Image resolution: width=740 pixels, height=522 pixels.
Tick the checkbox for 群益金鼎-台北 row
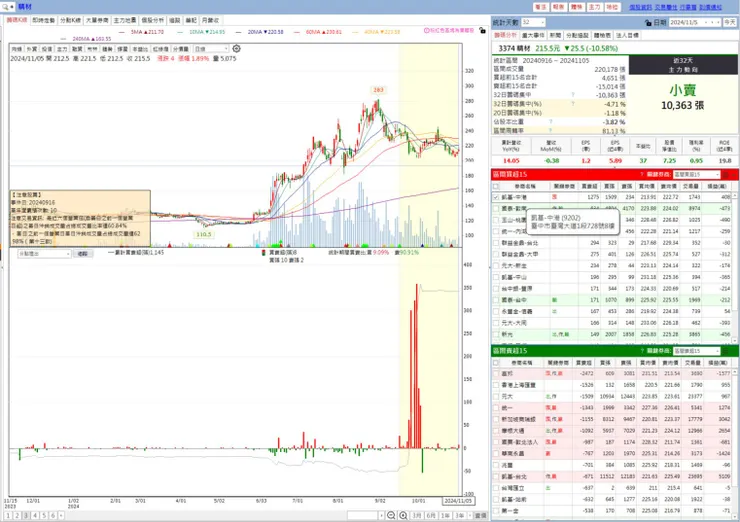pyautogui.click(x=496, y=243)
